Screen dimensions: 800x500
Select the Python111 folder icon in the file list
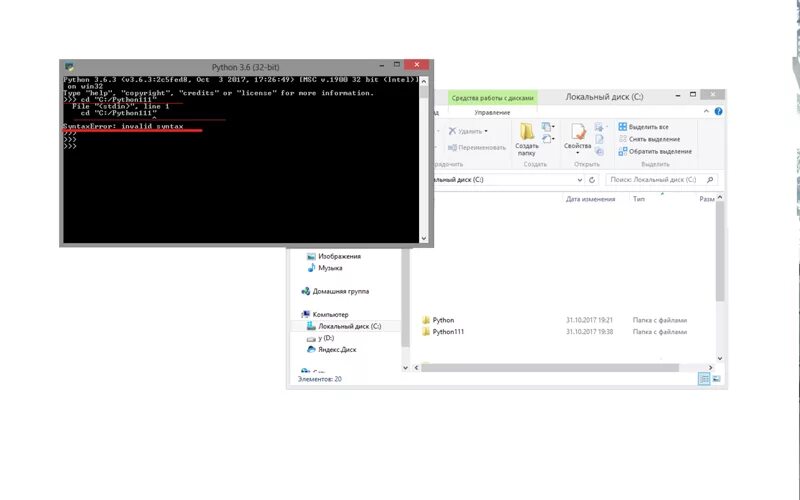click(x=427, y=332)
